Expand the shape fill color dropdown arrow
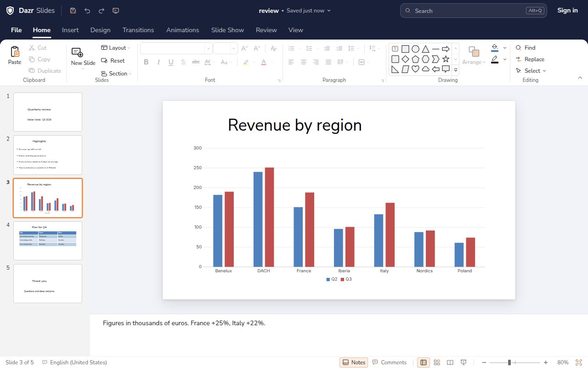Screen dimensions: 588x368 [x=505, y=48]
